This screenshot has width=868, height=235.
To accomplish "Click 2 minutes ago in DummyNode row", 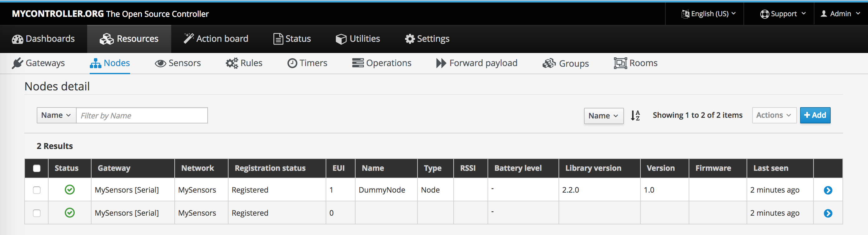I will click(x=775, y=190).
